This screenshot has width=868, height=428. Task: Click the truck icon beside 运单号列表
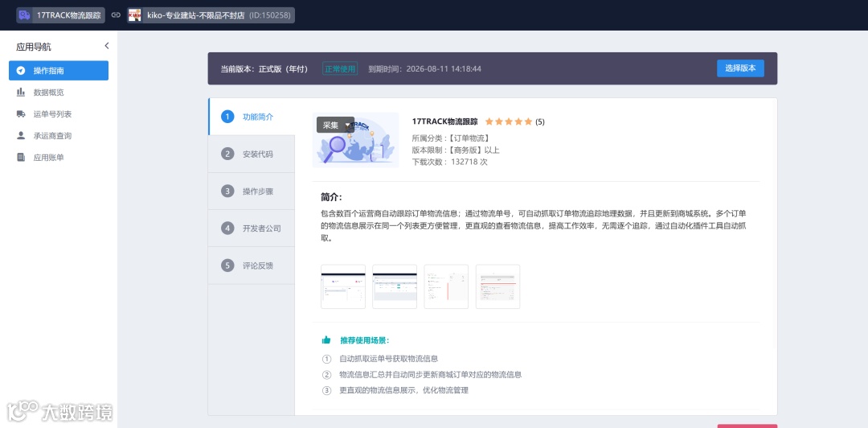coord(21,114)
